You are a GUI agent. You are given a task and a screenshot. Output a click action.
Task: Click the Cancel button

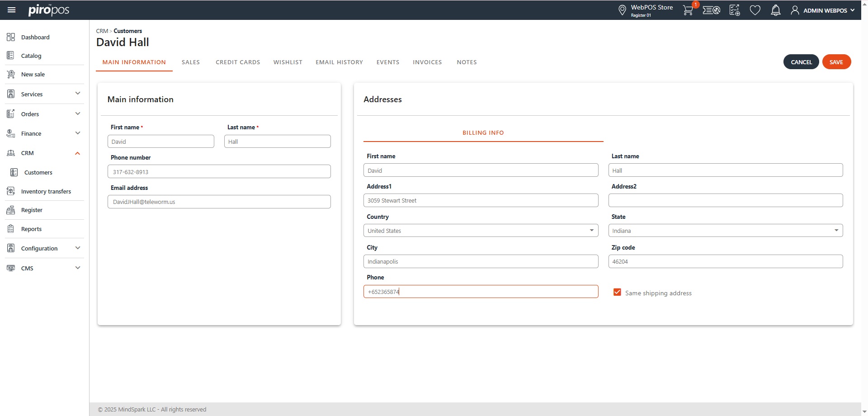pos(801,62)
